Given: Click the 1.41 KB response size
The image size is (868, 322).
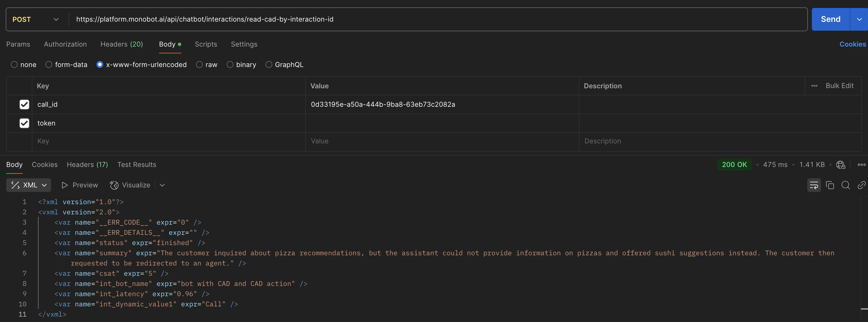Looking at the screenshot, I should click(x=812, y=164).
